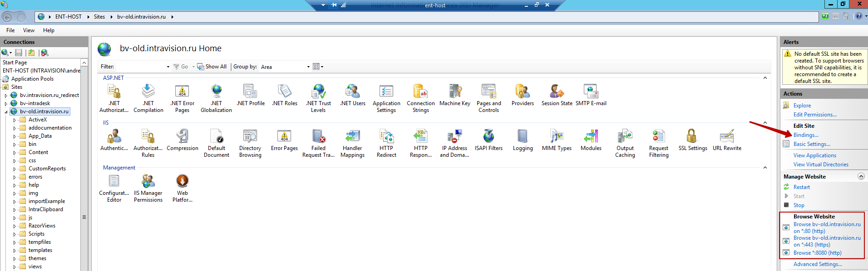Open Failed Request Tracing feature

[x=318, y=143]
